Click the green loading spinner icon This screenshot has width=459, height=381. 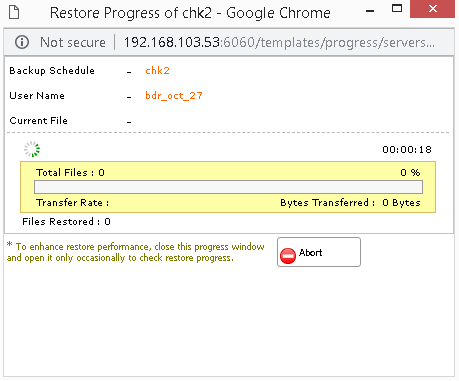pos(32,149)
